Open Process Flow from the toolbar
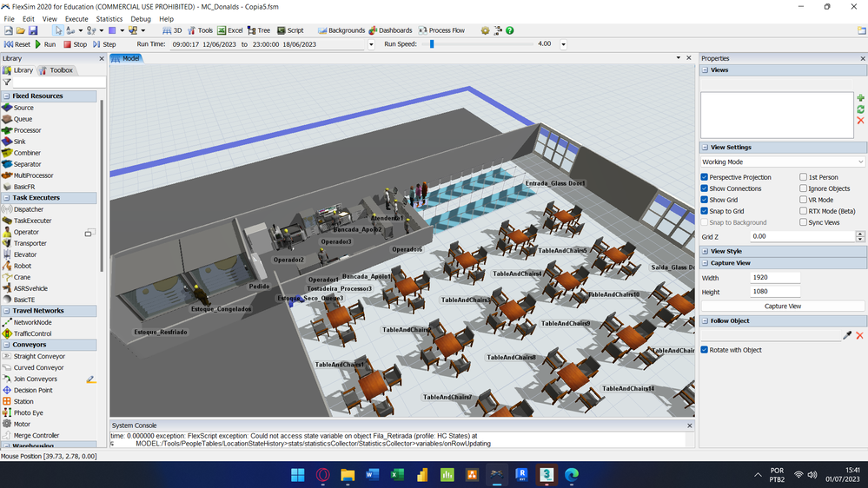The width and height of the screenshot is (868, 488). coord(441,30)
